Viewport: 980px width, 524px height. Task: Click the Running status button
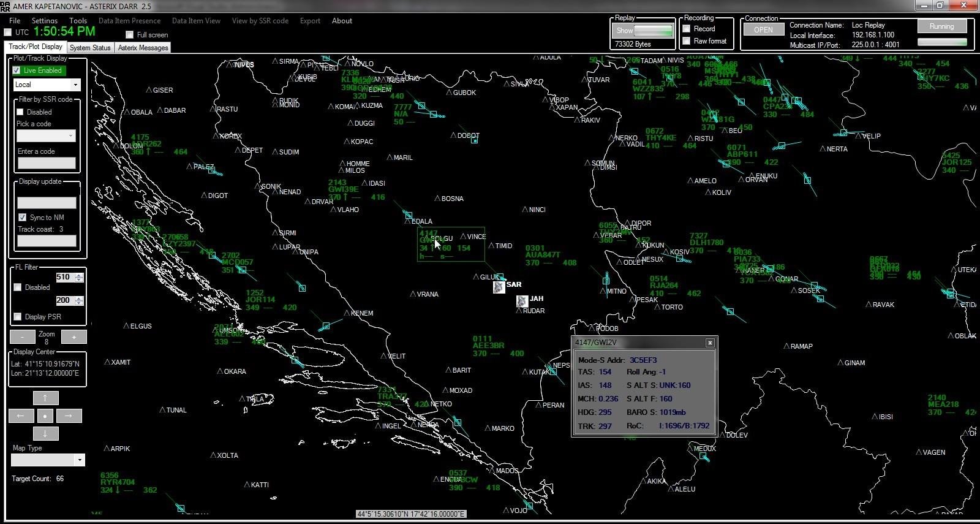pos(941,26)
